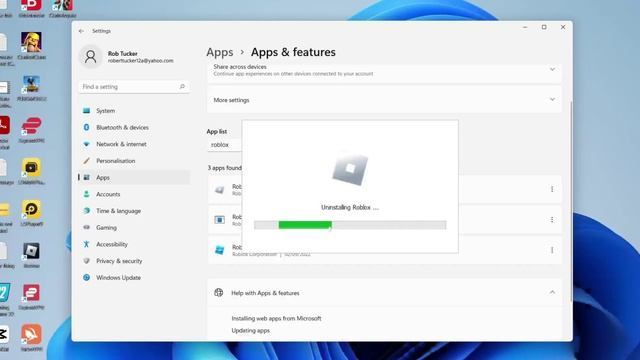Open the ExpressVPN shortcut with red logo
This screenshot has height=360, width=640.
pos(31,129)
